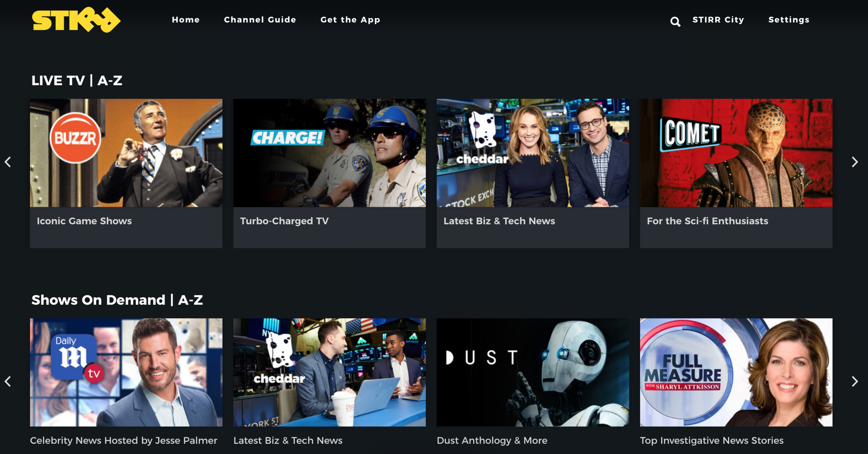Image resolution: width=868 pixels, height=454 pixels.
Task: Click the Shows On Demand | A-Z heading
Action: (117, 300)
